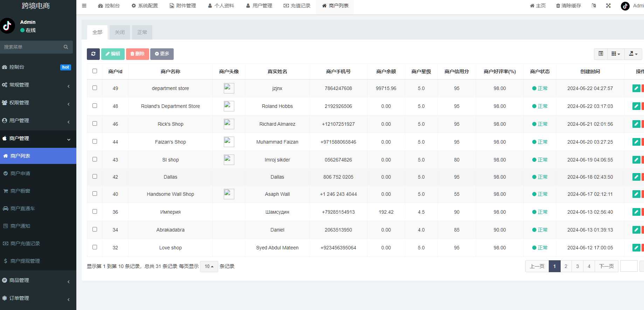Image resolution: width=644 pixels, height=310 pixels.
Task: Expand 权限管理 sidebar menu
Action: click(38, 103)
